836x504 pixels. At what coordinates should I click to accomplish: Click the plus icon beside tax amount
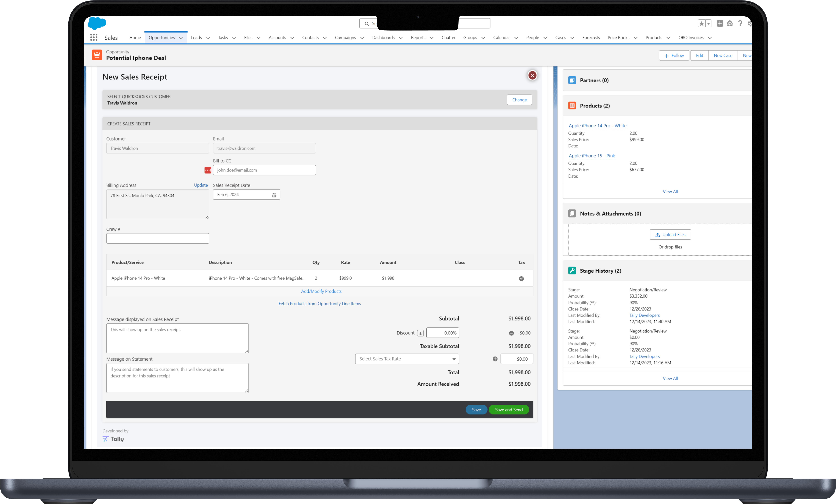[495, 359]
